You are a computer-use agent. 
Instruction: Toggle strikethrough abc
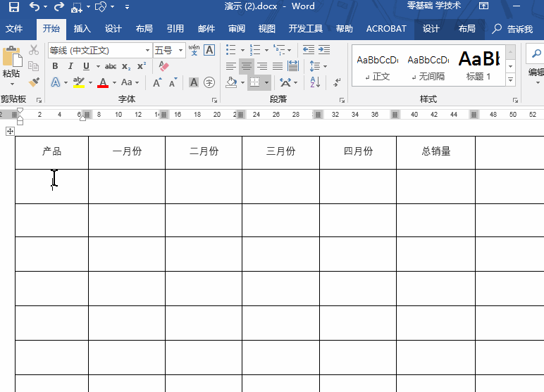111,66
